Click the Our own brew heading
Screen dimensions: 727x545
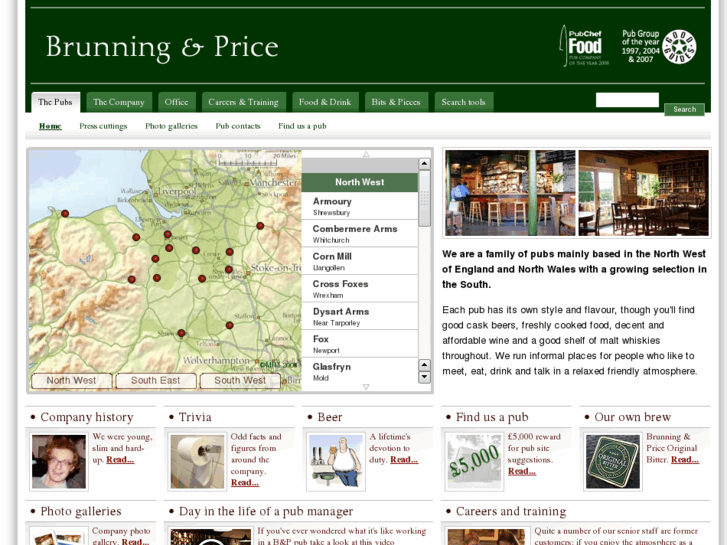pos(632,417)
